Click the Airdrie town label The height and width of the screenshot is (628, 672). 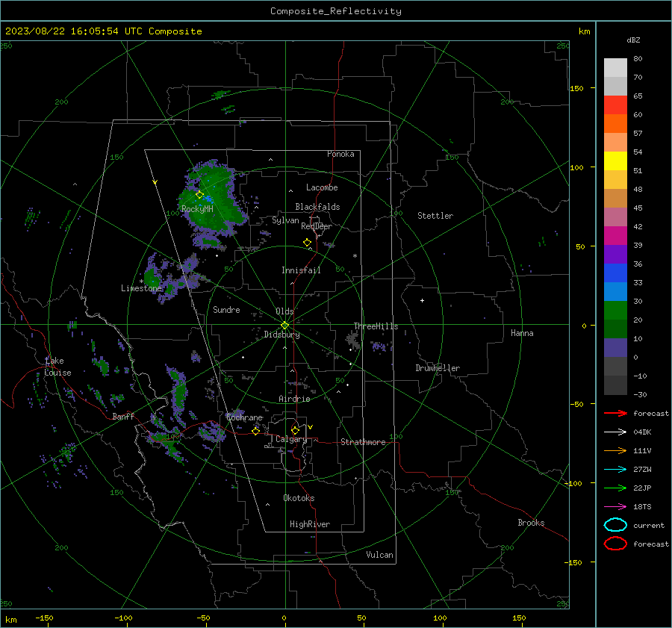coord(294,399)
